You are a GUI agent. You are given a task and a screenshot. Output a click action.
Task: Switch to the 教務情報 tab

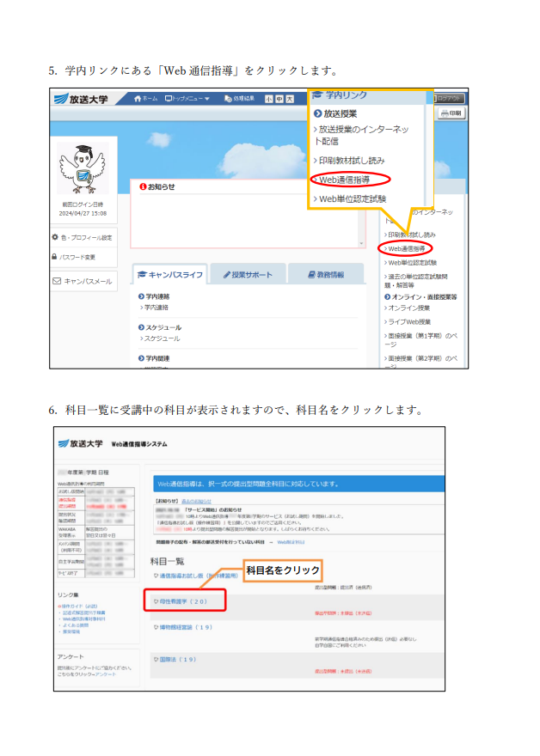[326, 274]
